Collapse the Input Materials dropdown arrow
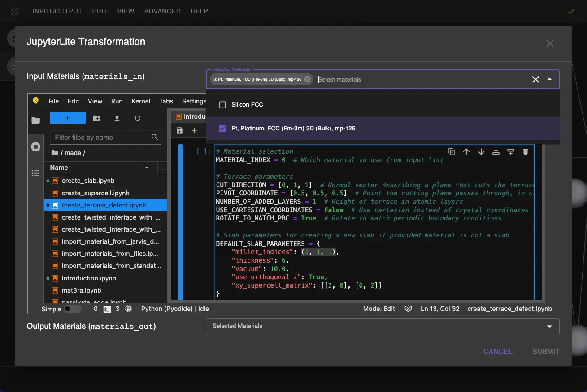 (x=549, y=79)
